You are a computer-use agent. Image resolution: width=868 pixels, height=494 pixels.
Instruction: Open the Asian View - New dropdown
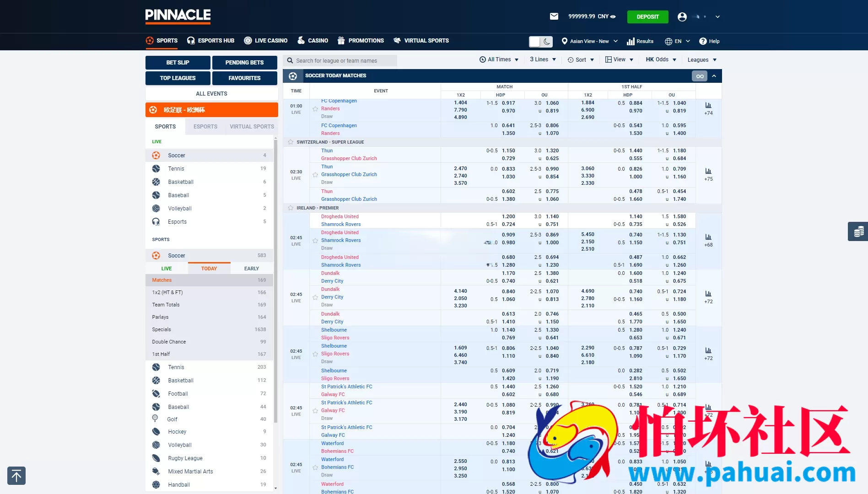(590, 41)
